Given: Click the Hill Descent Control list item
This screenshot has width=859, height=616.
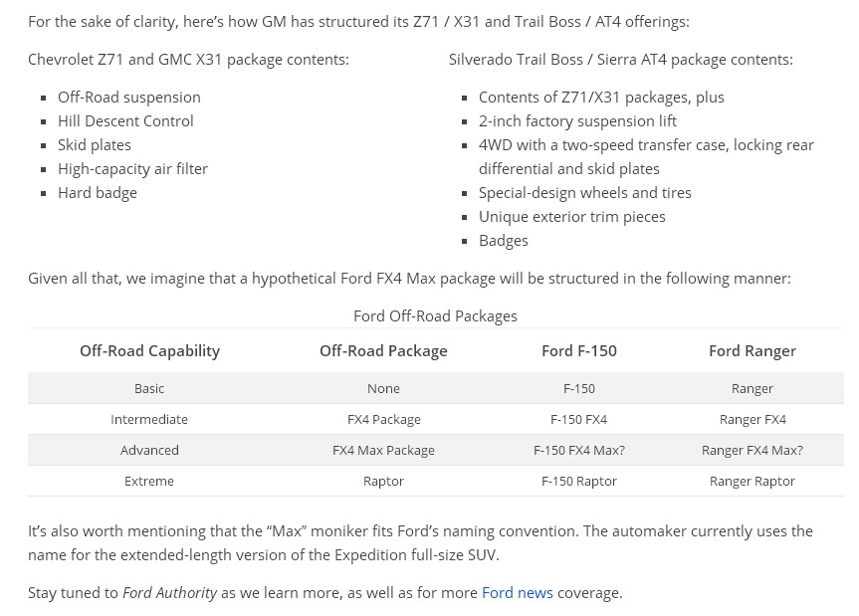Looking at the screenshot, I should click(x=125, y=121).
